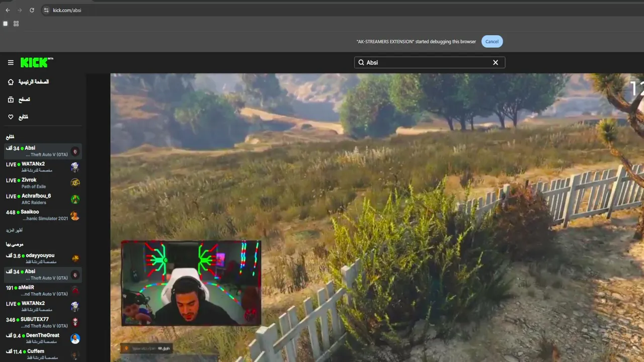Viewport: 644px width, 362px height.
Task: Select the ARC Raiders category text
Action: pos(34,203)
